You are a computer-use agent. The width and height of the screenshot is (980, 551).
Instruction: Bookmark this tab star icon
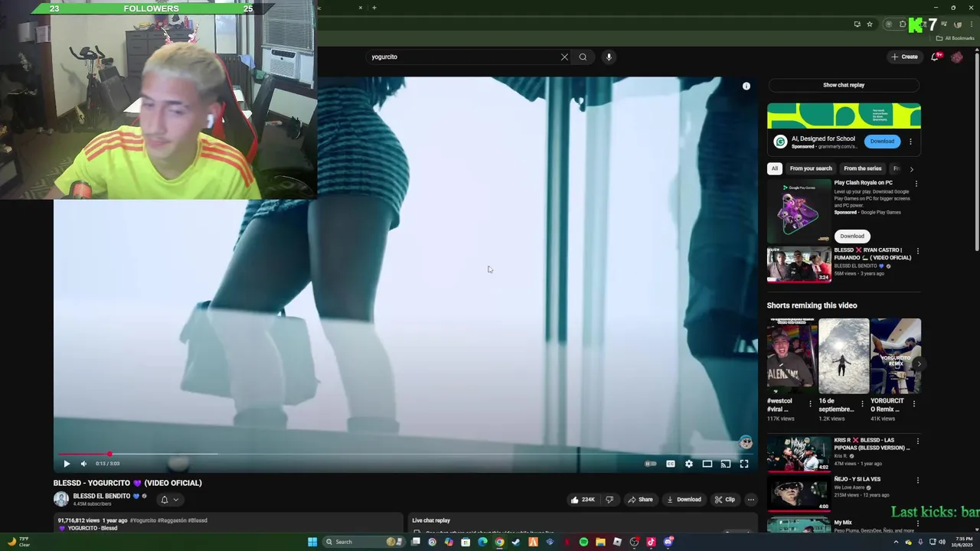[870, 24]
